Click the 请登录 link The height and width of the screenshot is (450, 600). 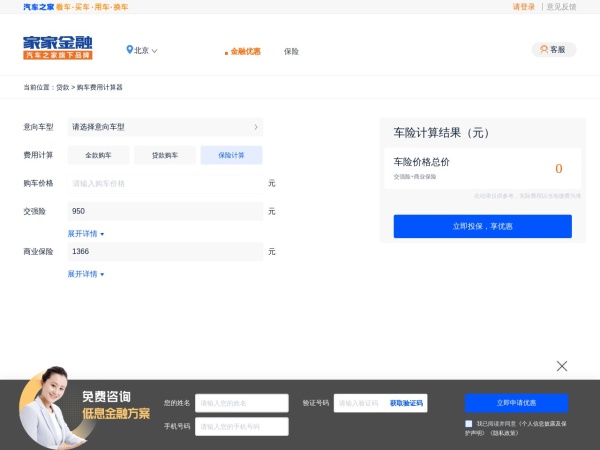tap(523, 7)
